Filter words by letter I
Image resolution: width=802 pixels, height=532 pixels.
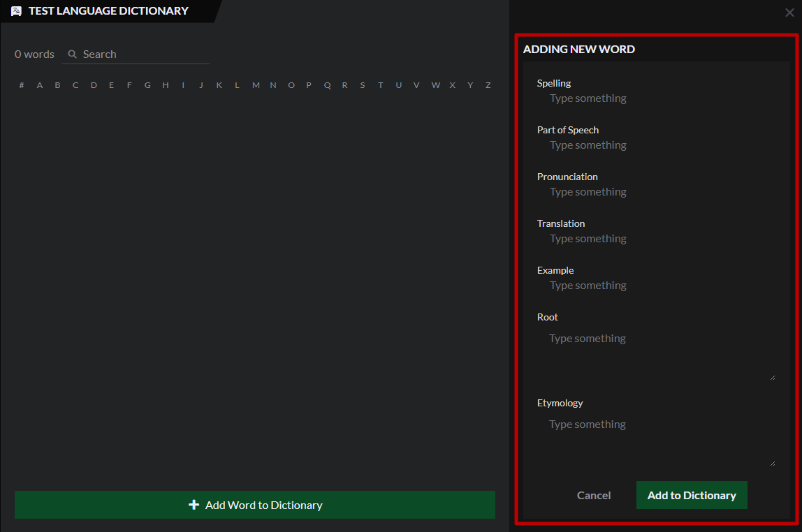[183, 85]
